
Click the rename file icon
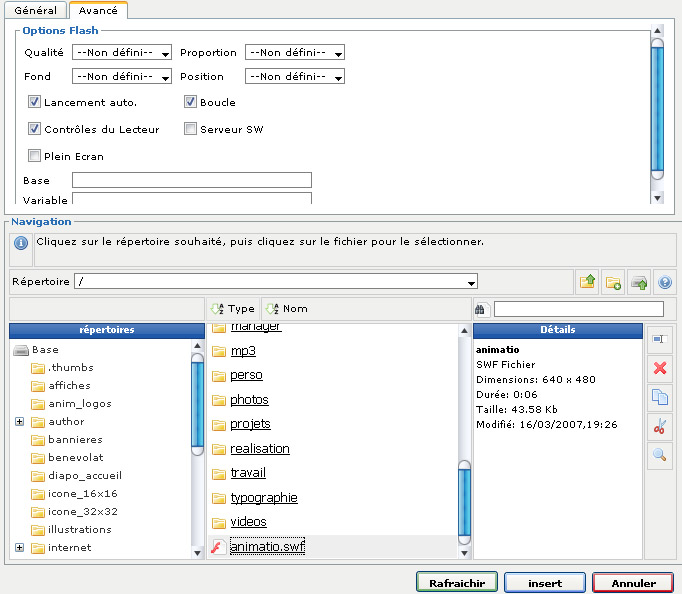point(659,340)
